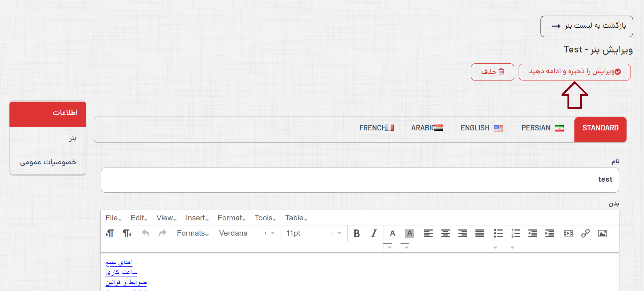Viewport: 644px width, 291px height.
Task: Pick the text background color swatch
Action: point(409,233)
